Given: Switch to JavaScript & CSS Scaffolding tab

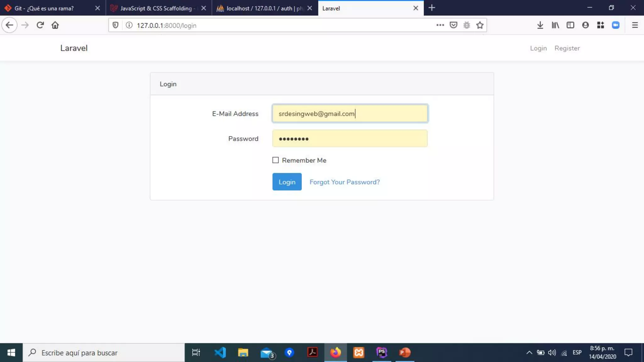Looking at the screenshot, I should click(x=156, y=8).
